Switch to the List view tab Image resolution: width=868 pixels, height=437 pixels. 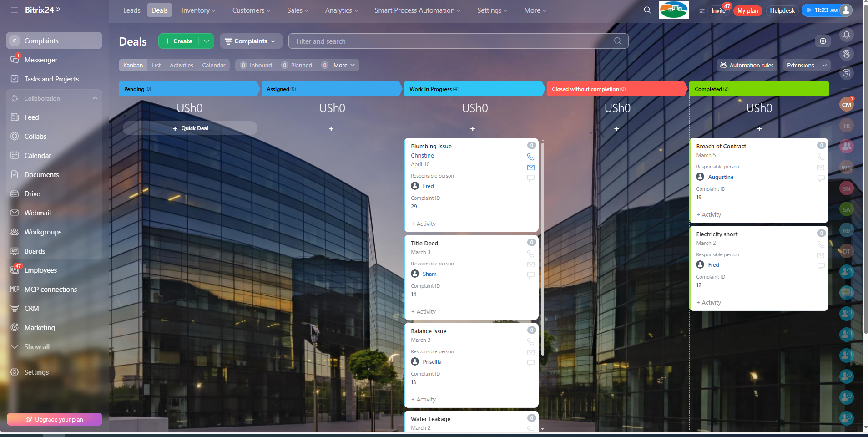coord(156,66)
